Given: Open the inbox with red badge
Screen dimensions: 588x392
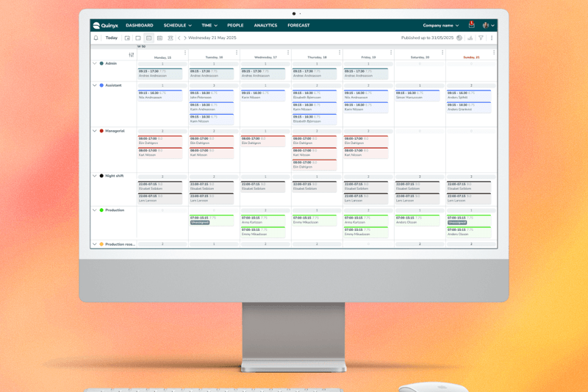Looking at the screenshot, I should point(472,25).
